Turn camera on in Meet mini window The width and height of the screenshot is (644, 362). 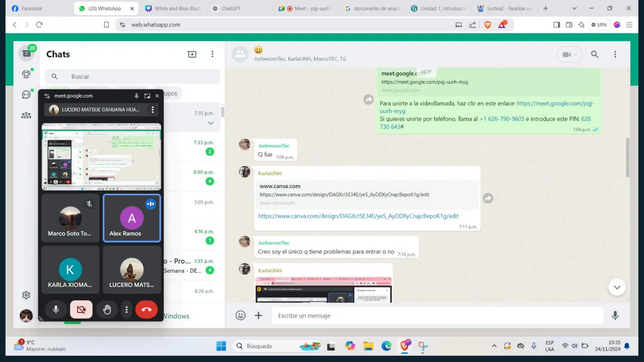[81, 310]
